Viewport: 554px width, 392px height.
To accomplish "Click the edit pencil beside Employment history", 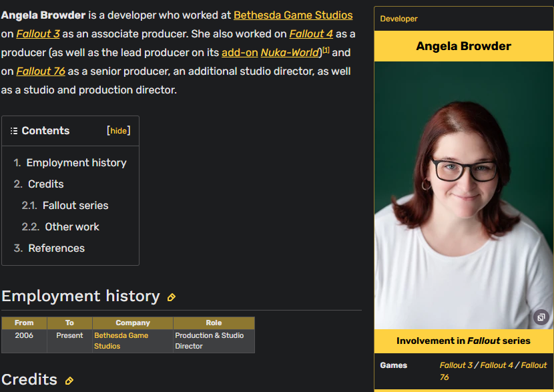I will 172,297.
